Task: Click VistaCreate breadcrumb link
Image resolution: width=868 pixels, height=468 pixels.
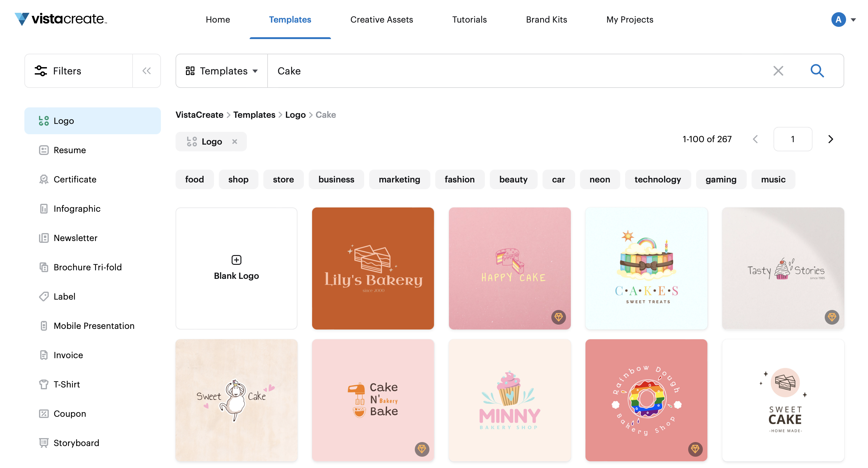Action: (199, 115)
